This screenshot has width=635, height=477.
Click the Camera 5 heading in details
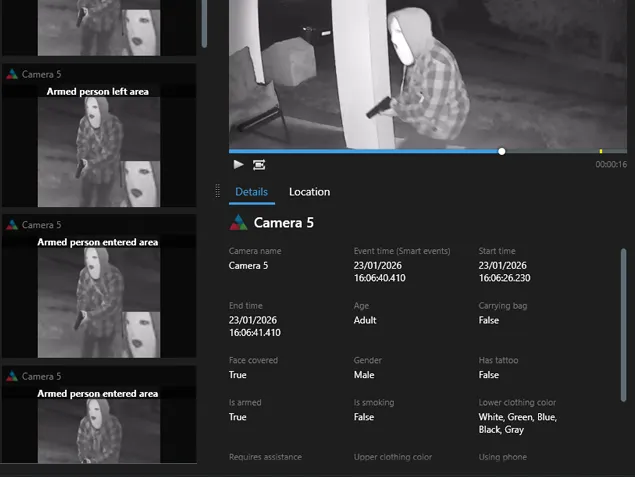[x=283, y=222]
